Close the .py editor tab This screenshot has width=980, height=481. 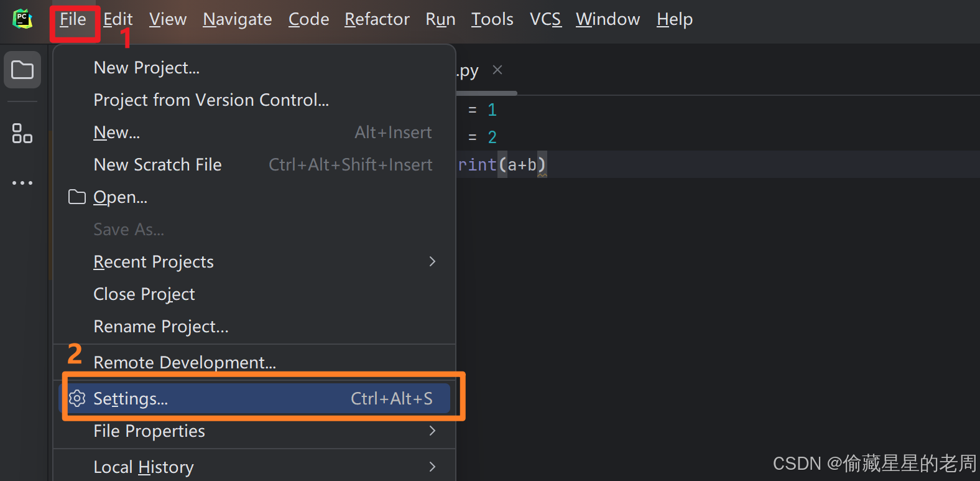pyautogui.click(x=497, y=70)
